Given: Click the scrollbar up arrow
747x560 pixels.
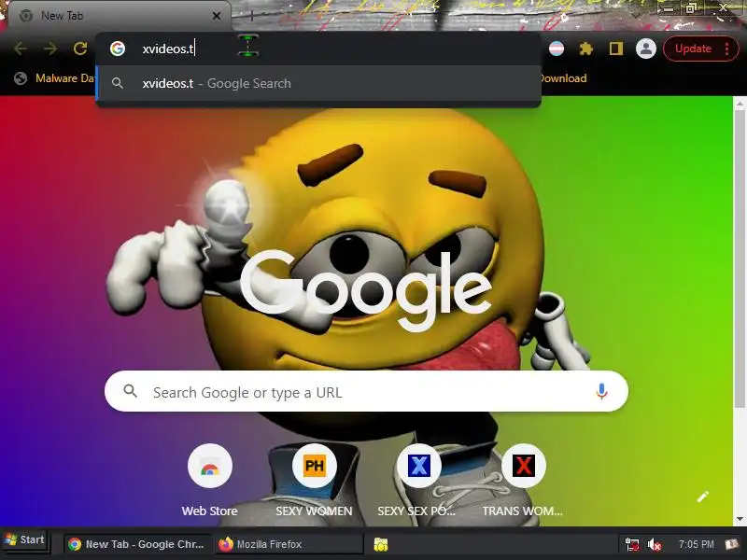Looking at the screenshot, I should pos(740,103).
